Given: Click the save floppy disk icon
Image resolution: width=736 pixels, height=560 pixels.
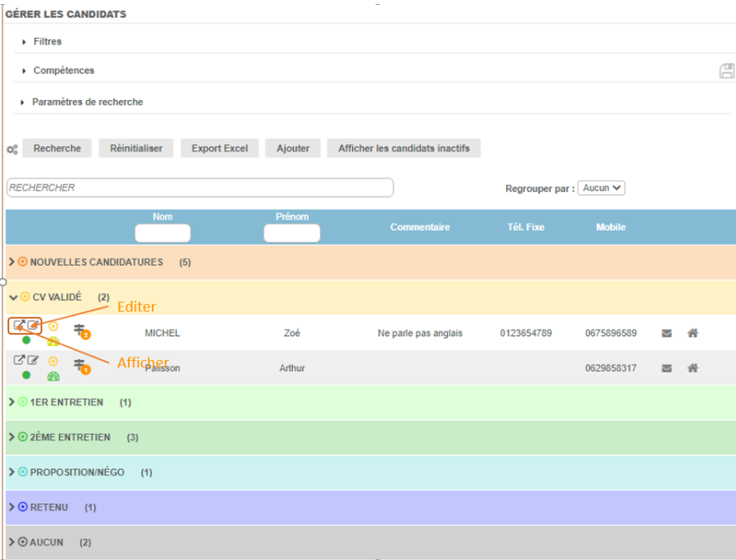Looking at the screenshot, I should click(x=726, y=71).
